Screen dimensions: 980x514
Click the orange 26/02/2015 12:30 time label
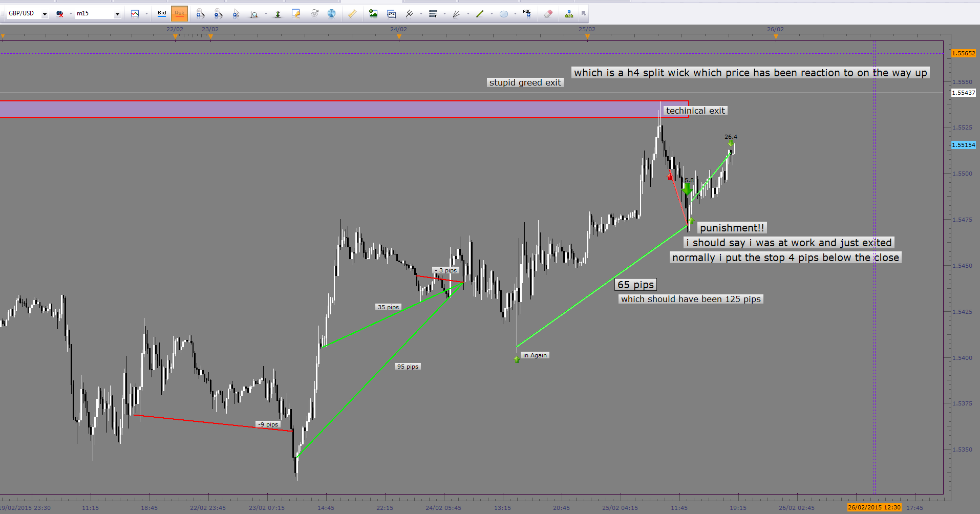coord(874,507)
